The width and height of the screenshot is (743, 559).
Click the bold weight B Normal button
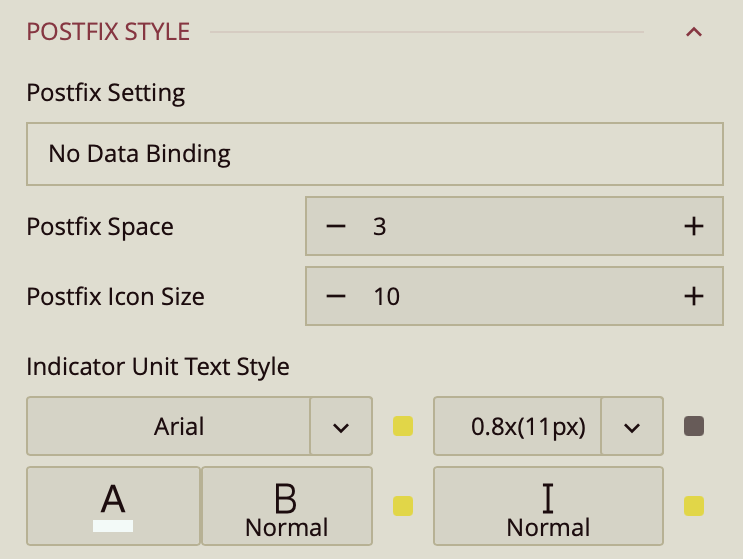point(287,506)
